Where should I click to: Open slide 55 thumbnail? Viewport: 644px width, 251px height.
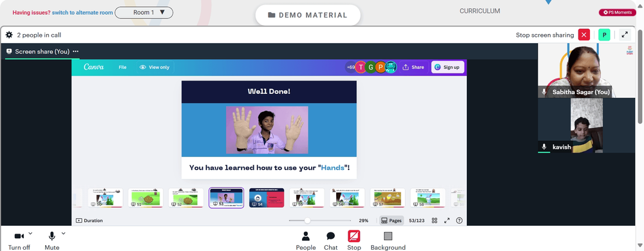point(307,198)
